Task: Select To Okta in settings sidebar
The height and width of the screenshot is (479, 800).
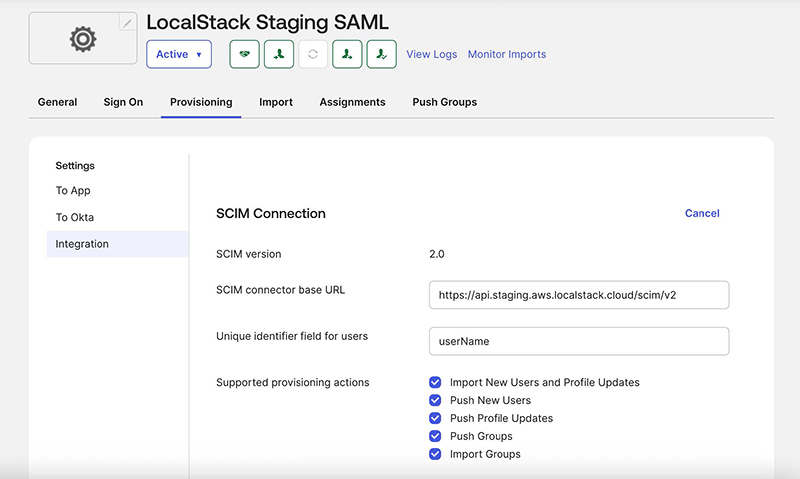Action: [x=74, y=217]
